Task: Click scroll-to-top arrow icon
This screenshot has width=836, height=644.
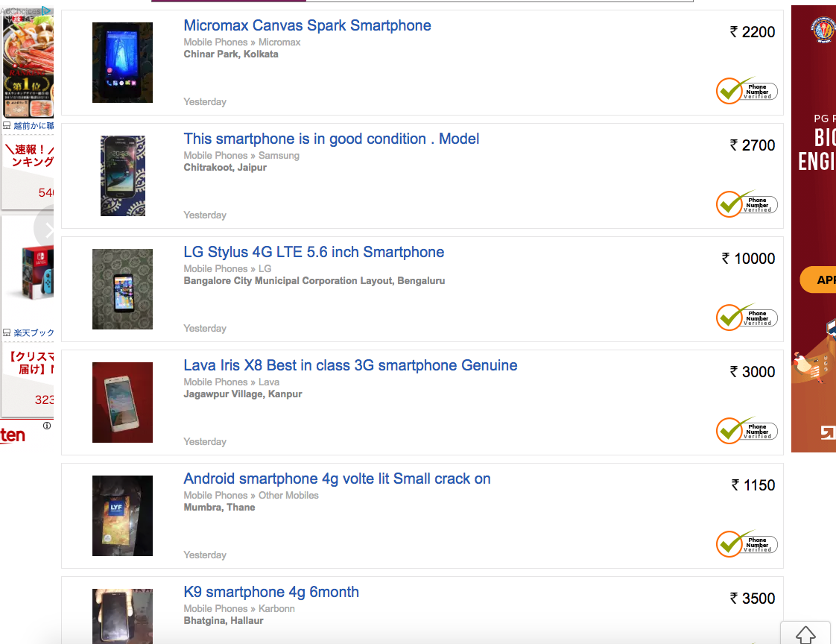Action: click(805, 634)
